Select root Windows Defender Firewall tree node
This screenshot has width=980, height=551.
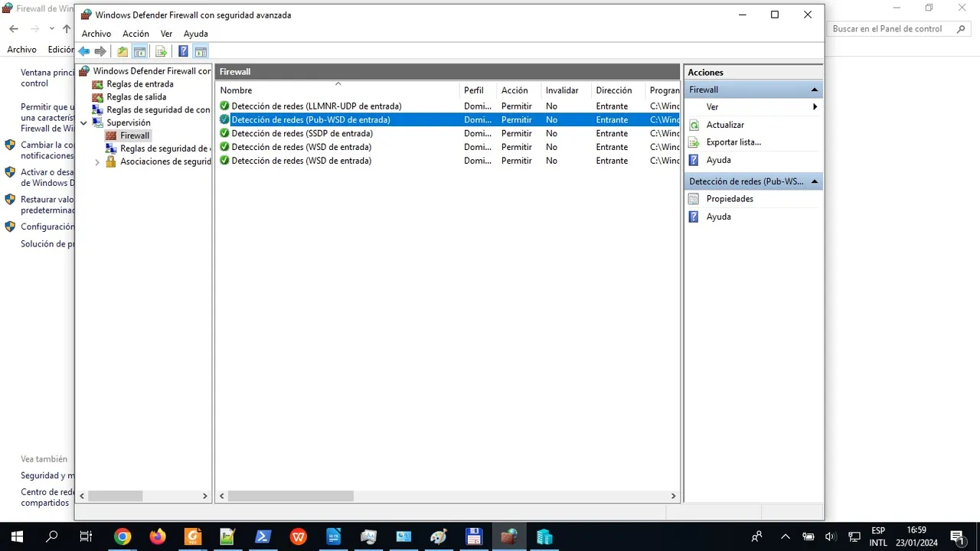[152, 71]
